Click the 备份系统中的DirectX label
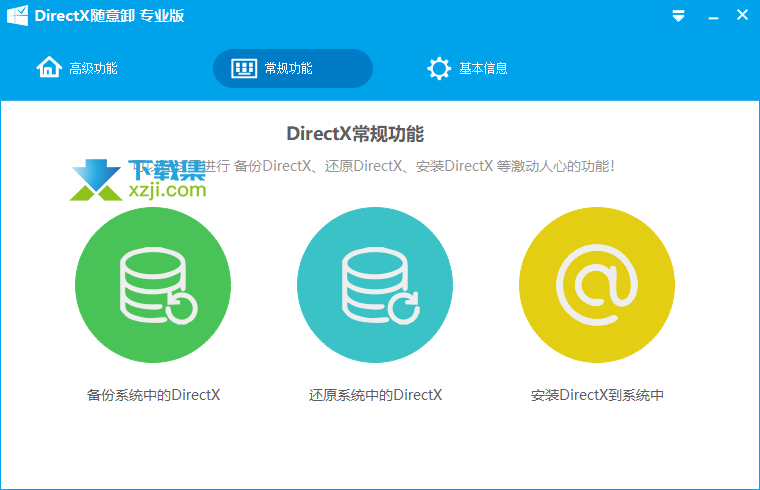Screen dimensions: 760x490 point(153,395)
